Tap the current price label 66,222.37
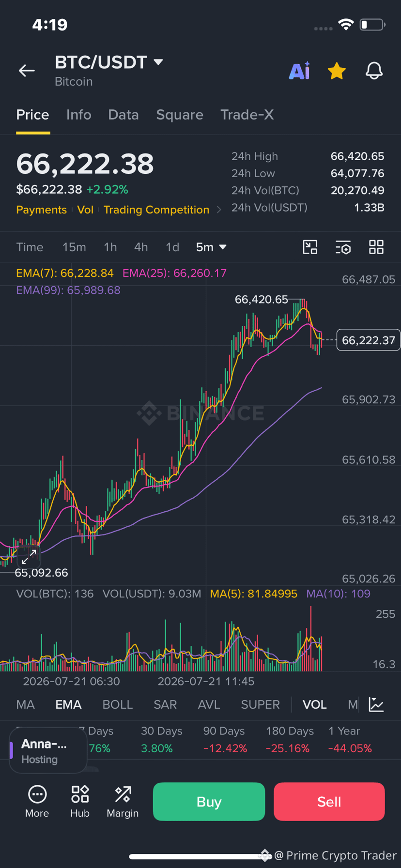Screen dimensions: 401x868 369,340
